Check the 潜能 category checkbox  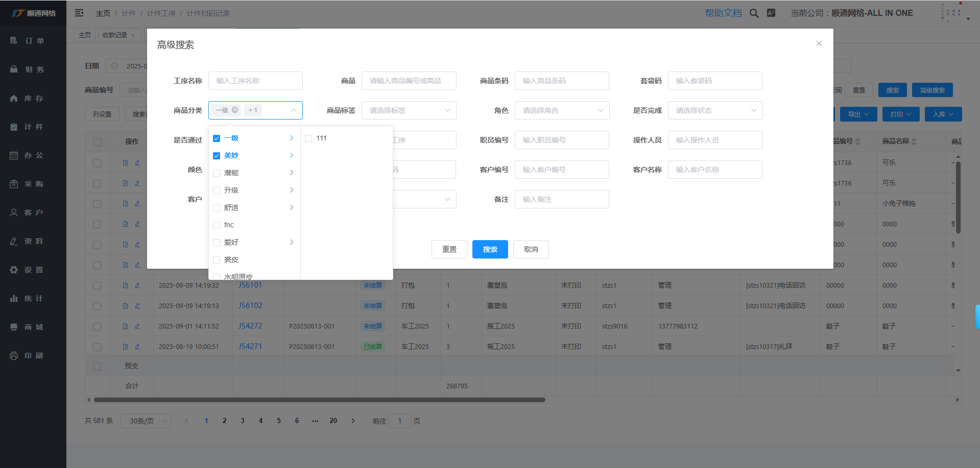(x=217, y=173)
